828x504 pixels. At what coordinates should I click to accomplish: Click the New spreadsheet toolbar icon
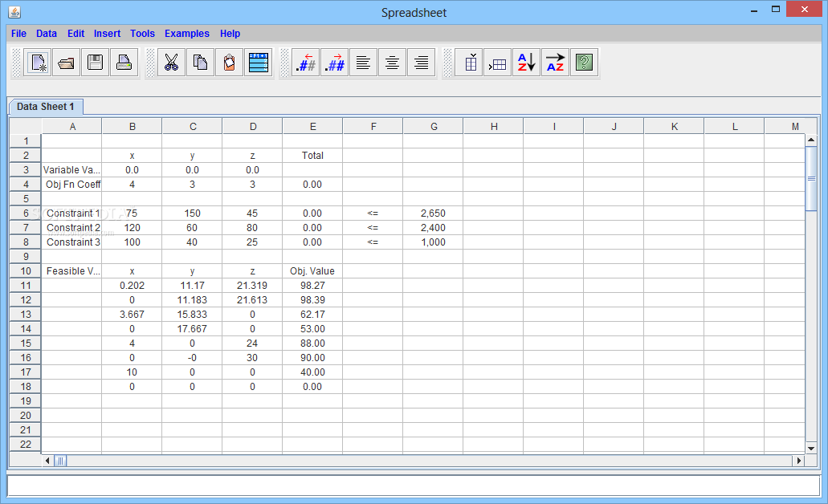pos(38,63)
